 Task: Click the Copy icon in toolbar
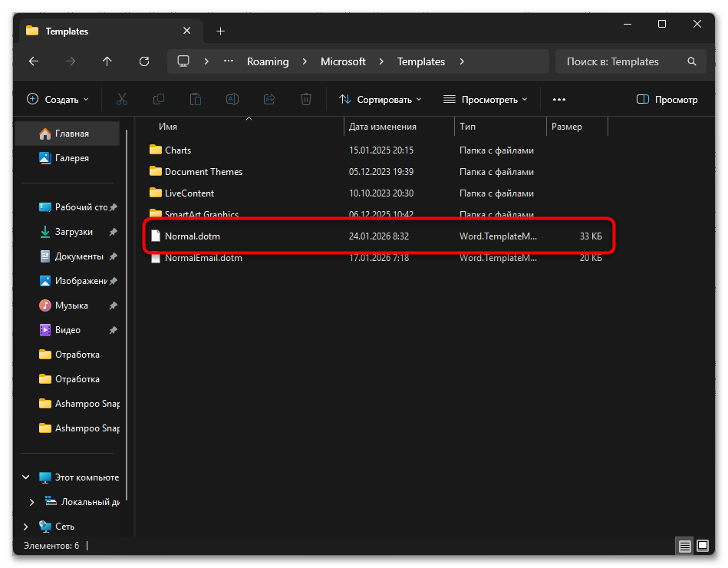(159, 99)
